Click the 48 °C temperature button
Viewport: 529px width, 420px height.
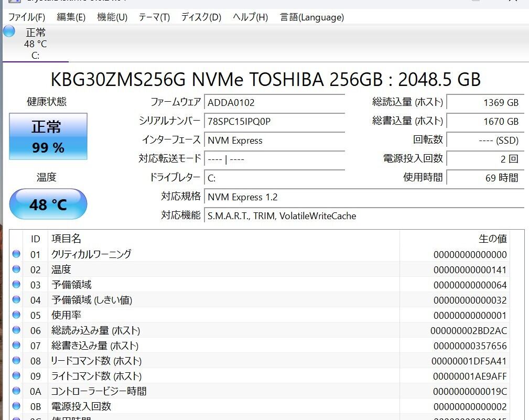point(48,204)
